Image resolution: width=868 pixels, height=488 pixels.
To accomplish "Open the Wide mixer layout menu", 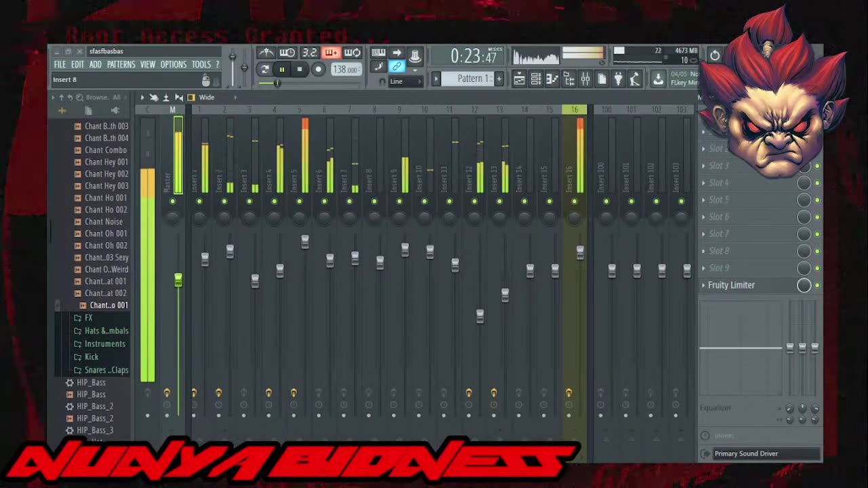I will (207, 98).
